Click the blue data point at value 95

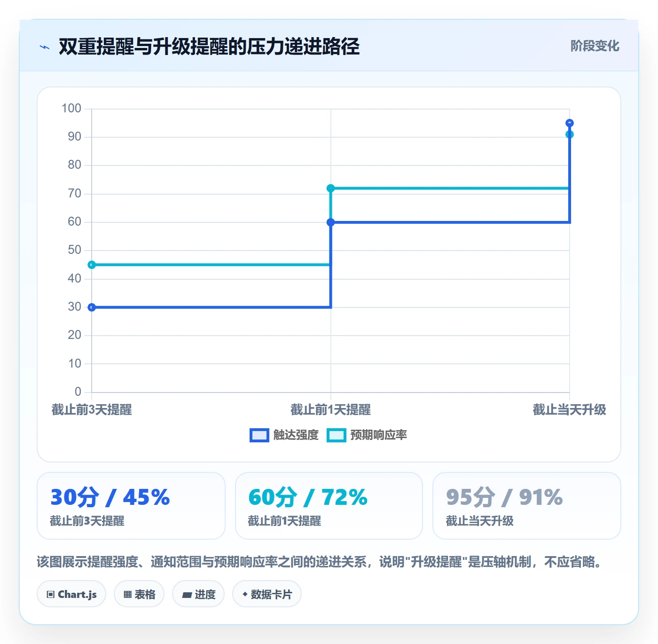tap(570, 123)
